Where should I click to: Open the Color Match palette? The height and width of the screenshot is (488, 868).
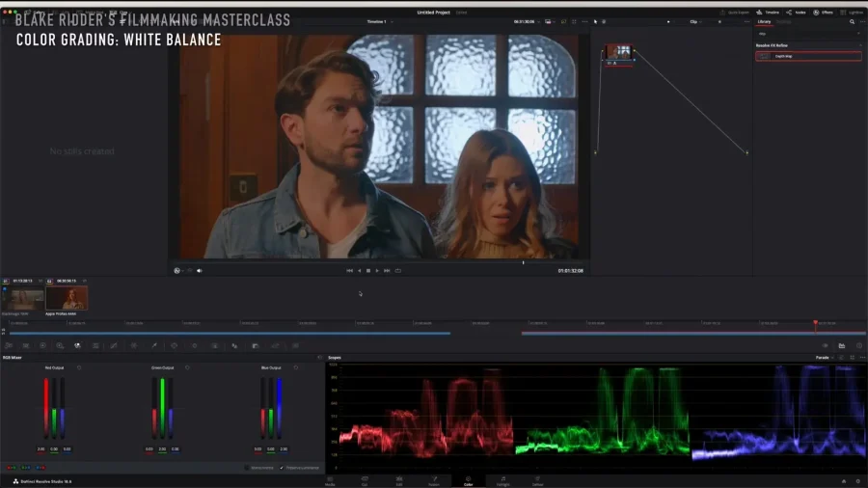click(x=25, y=346)
